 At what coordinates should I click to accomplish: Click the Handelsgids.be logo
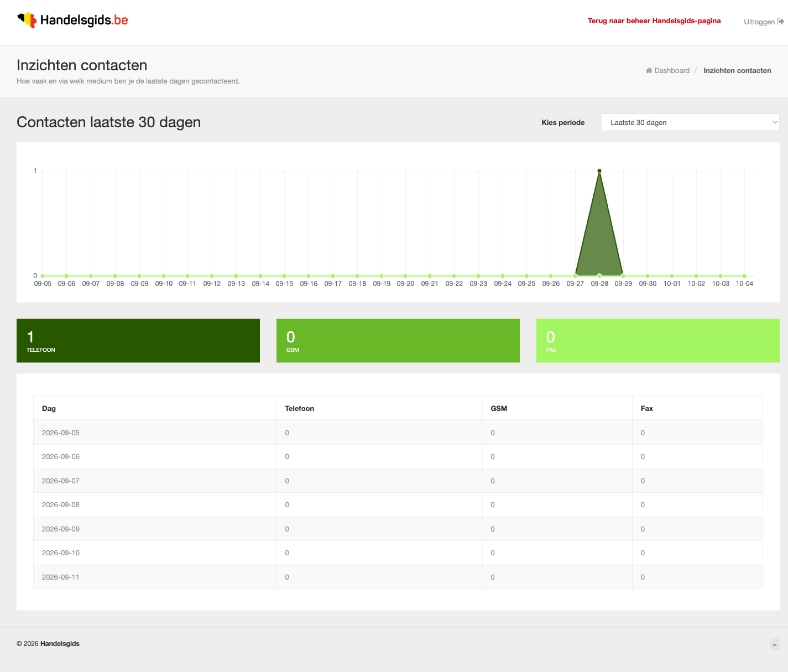(x=72, y=20)
